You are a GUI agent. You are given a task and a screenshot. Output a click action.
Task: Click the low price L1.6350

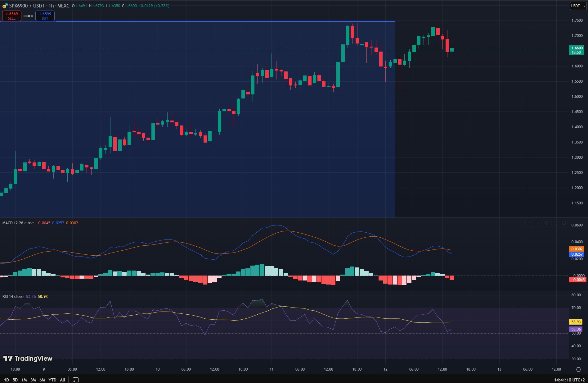pos(113,6)
